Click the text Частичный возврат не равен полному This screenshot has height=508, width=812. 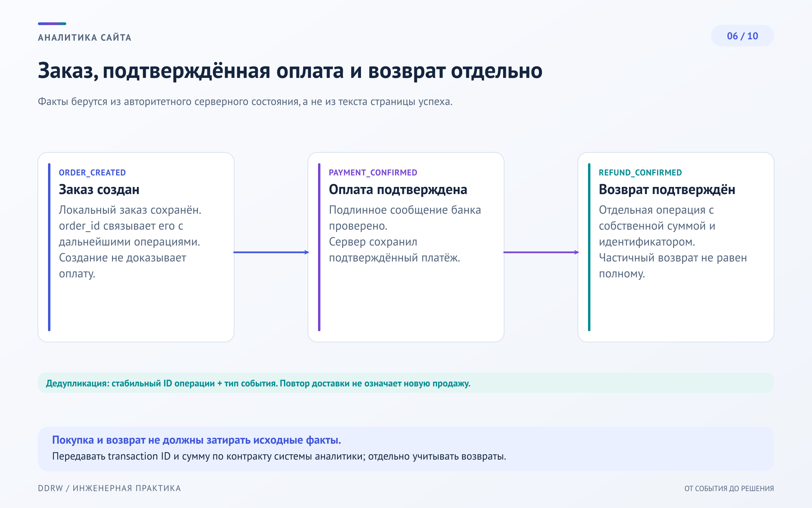[x=673, y=266]
